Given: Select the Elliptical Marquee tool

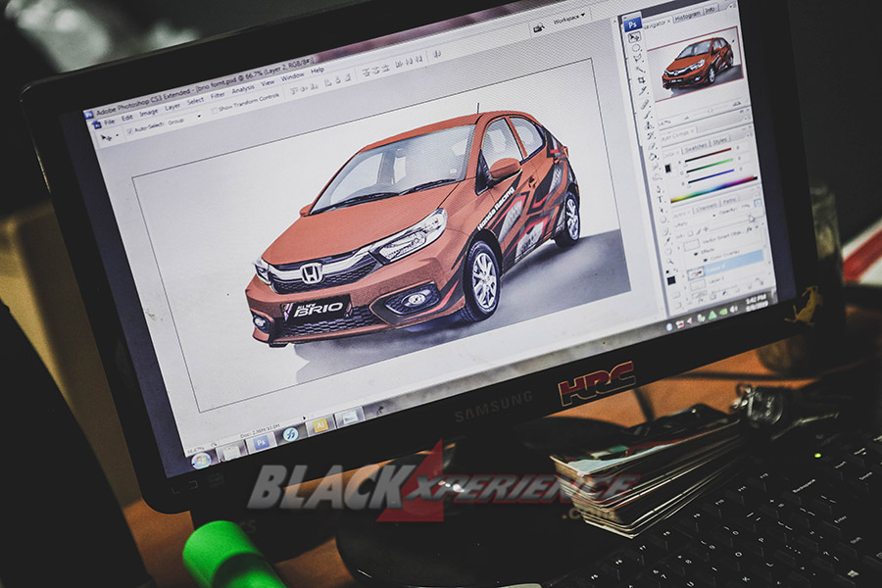Looking at the screenshot, I should 636,48.
